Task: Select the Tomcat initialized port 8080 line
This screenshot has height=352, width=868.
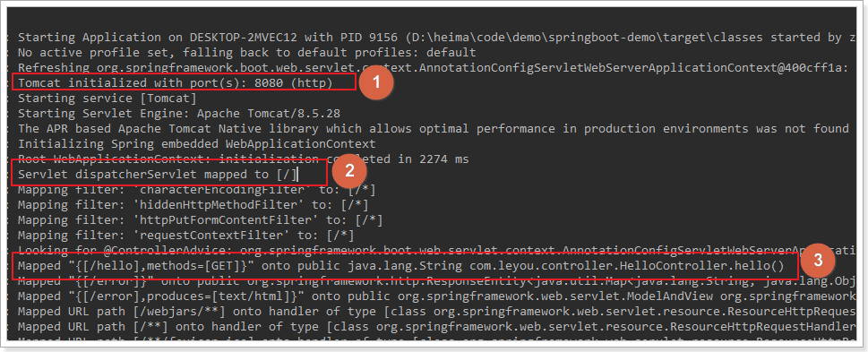Action: (175, 83)
